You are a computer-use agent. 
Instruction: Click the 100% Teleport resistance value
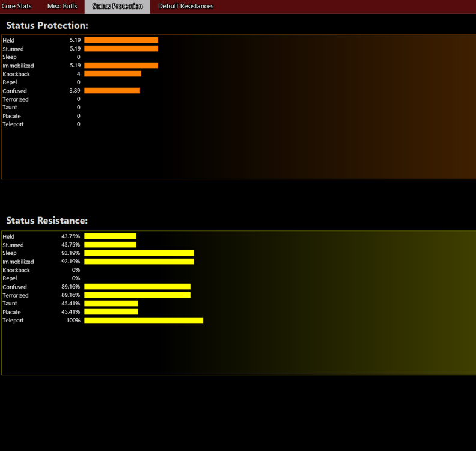(x=73, y=321)
